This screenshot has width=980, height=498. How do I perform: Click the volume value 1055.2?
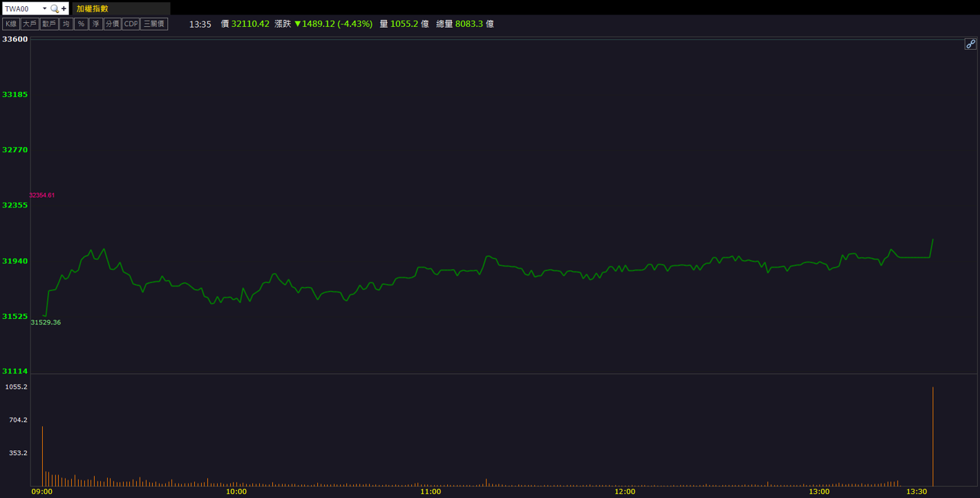click(404, 24)
